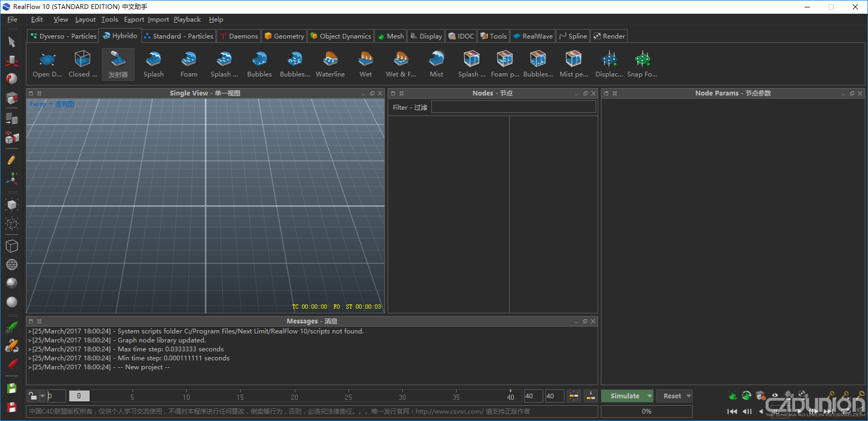This screenshot has height=421, width=868.
Task: Minimize the Single View panel
Action: coord(363,93)
